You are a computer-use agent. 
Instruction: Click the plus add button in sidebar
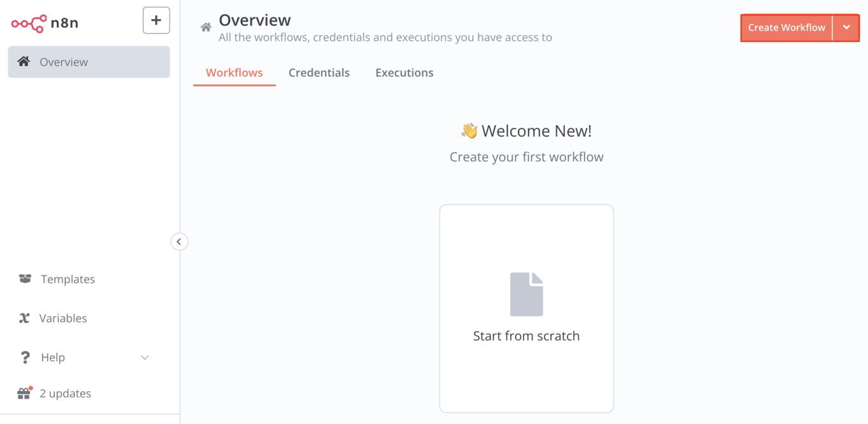[156, 20]
